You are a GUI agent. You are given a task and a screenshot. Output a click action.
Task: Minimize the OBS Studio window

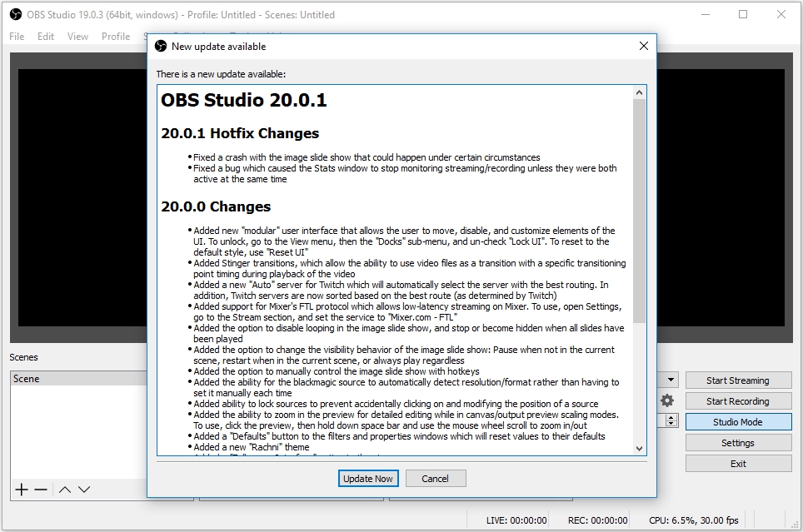click(x=706, y=14)
